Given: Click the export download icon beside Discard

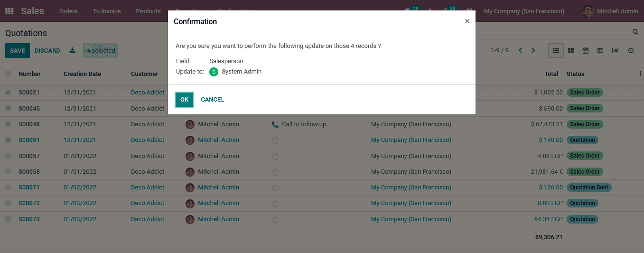Looking at the screenshot, I should (72, 50).
